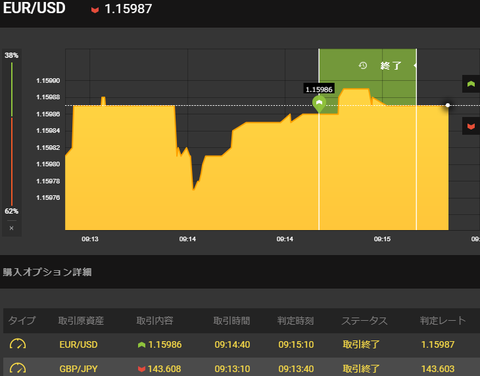Viewport: 480px width, 376px height.
Task: Click the 1.15986 price tooltip label
Action: tap(319, 89)
